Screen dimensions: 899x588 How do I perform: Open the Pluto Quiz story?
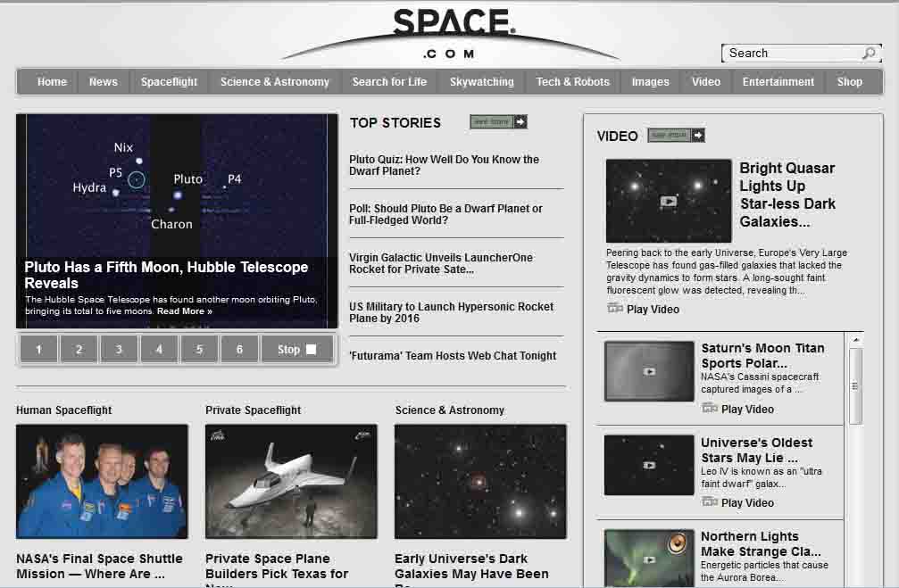tap(444, 166)
